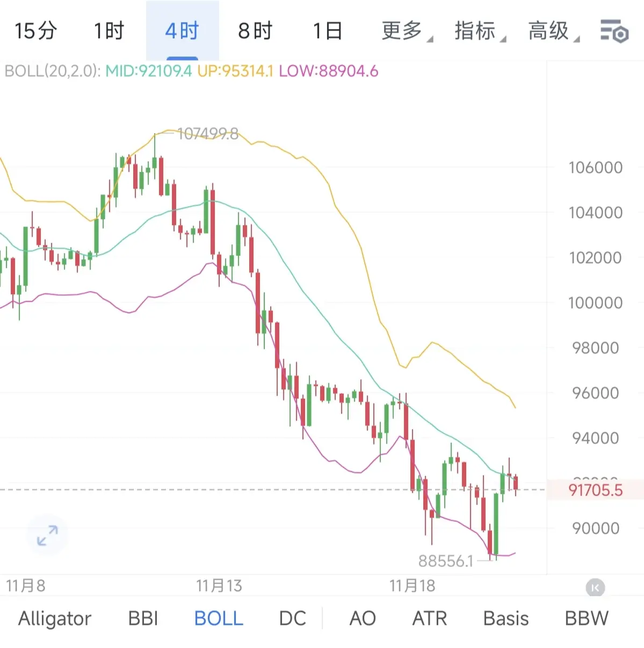This screenshot has width=644, height=648.
Task: Click the 11月18 date label
Action: coord(413,586)
